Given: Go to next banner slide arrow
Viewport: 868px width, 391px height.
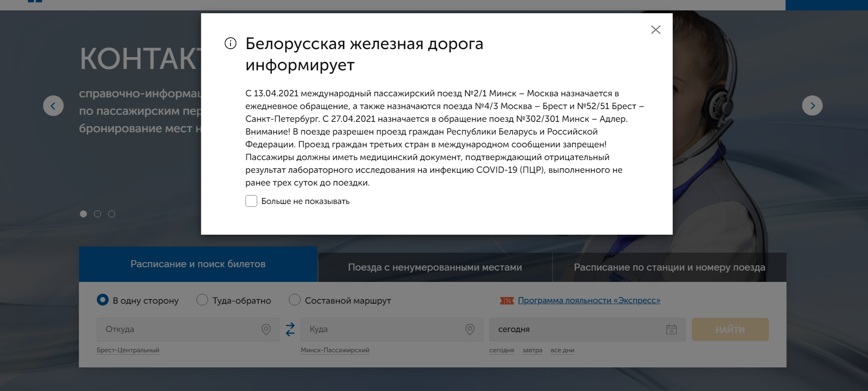Looking at the screenshot, I should (x=812, y=106).
